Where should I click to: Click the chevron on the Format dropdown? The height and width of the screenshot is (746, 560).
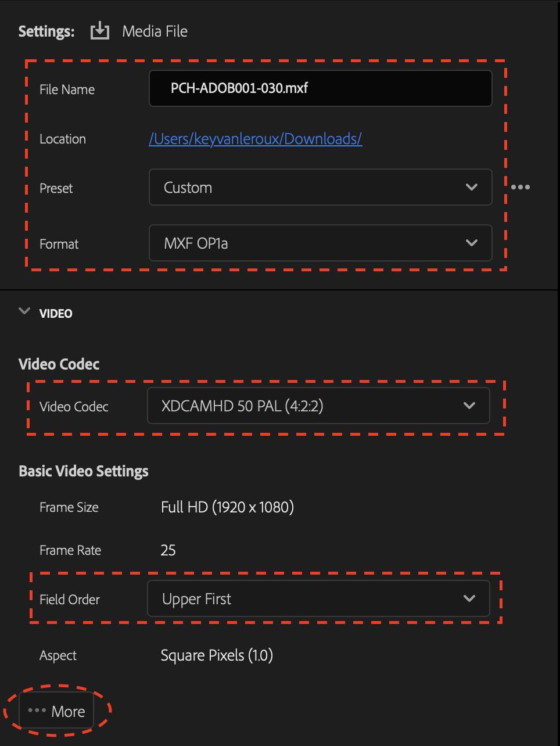[x=472, y=243]
